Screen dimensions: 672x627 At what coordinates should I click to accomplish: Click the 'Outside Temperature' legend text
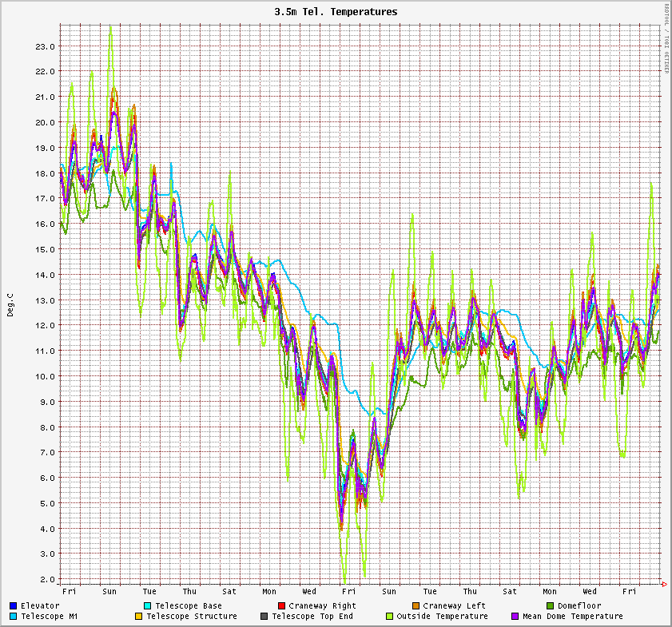(x=442, y=617)
